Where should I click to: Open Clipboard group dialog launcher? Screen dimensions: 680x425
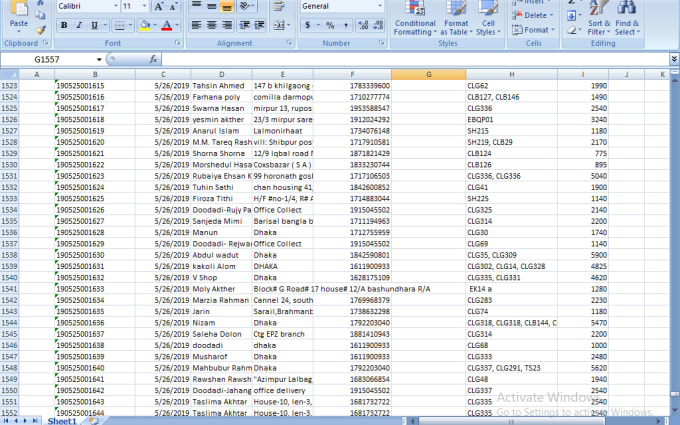coord(46,43)
